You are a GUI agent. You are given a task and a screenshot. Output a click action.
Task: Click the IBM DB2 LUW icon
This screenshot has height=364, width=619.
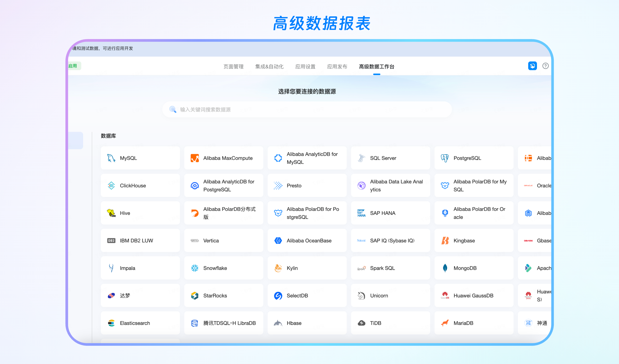(x=111, y=241)
